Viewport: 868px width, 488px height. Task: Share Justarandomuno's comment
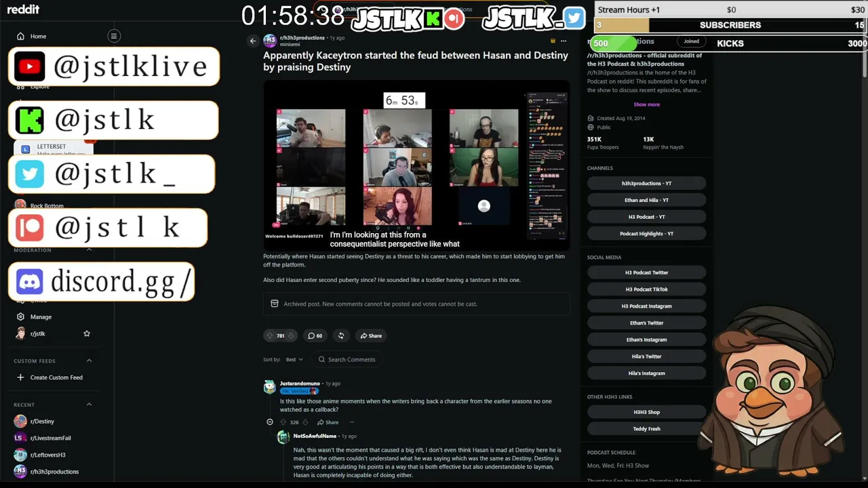tap(328, 422)
